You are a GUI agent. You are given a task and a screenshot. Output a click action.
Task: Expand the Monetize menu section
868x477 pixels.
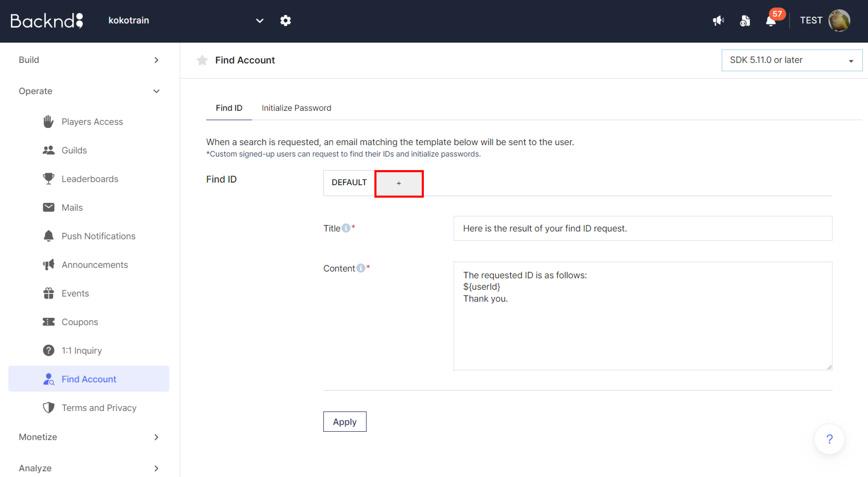tap(89, 437)
